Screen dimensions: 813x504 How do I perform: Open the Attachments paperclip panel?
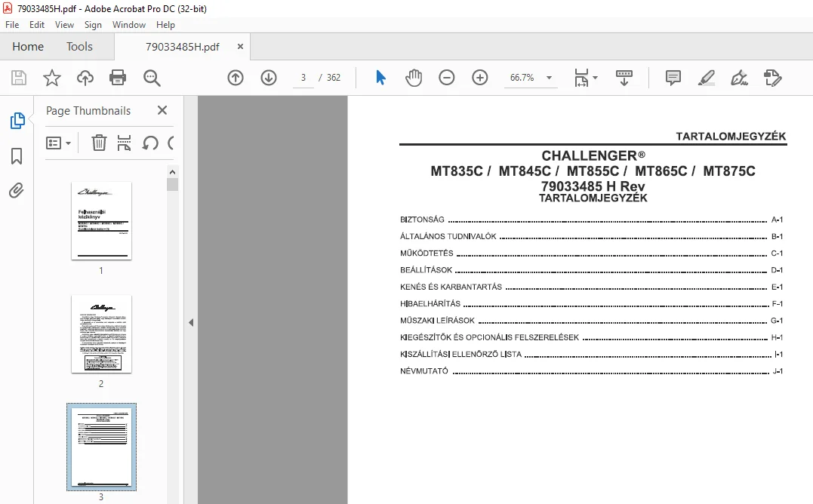tap(17, 191)
